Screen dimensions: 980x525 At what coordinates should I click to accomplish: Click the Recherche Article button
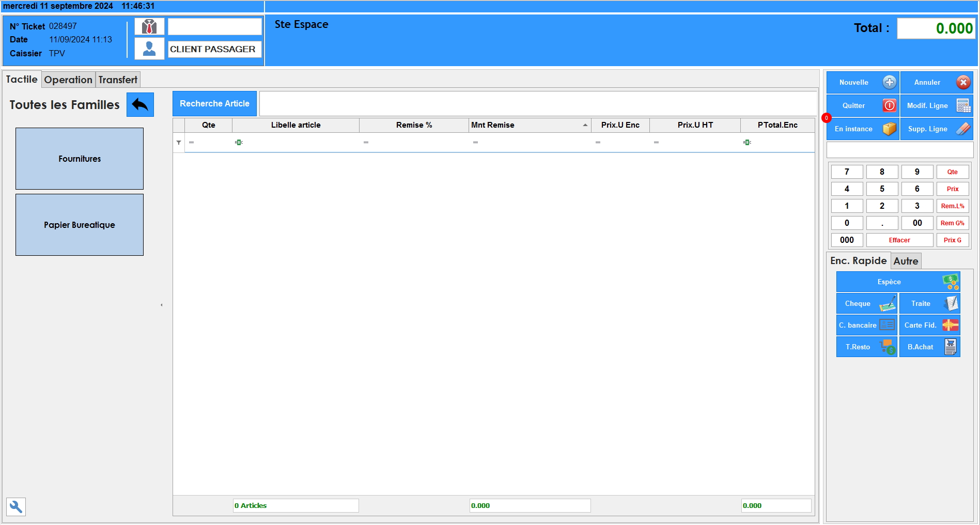click(x=214, y=103)
